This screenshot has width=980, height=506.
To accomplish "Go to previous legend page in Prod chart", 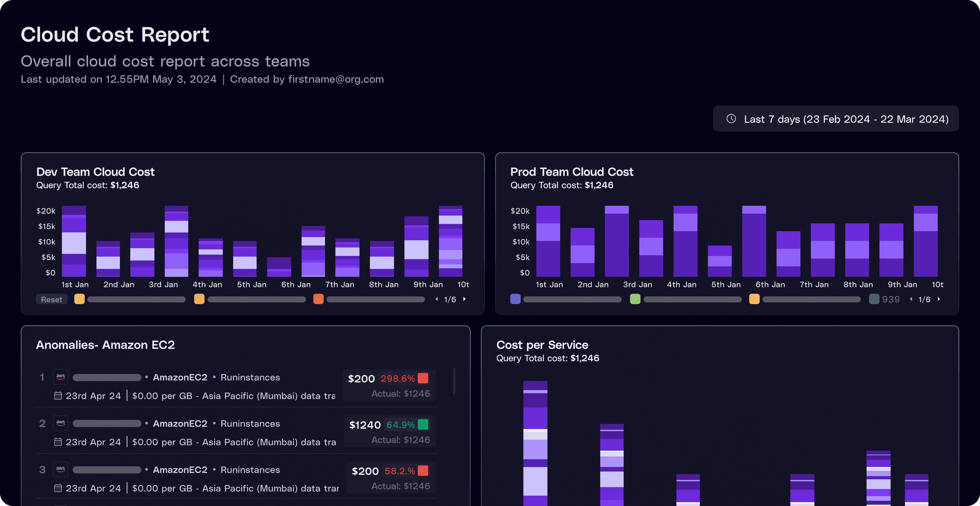I will (x=911, y=299).
